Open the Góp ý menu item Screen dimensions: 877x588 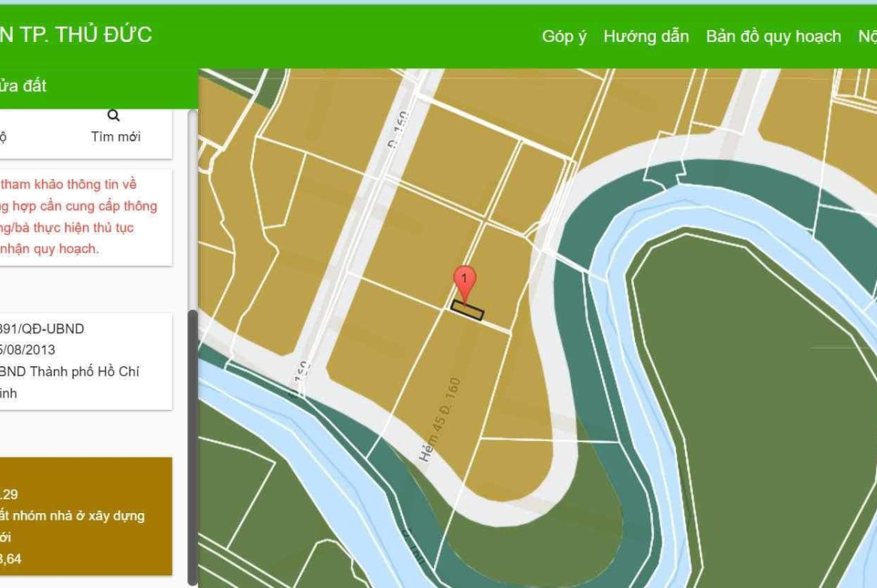564,36
